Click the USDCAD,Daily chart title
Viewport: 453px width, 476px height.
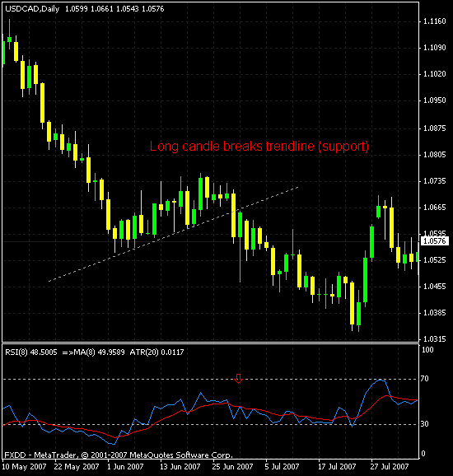coord(32,9)
